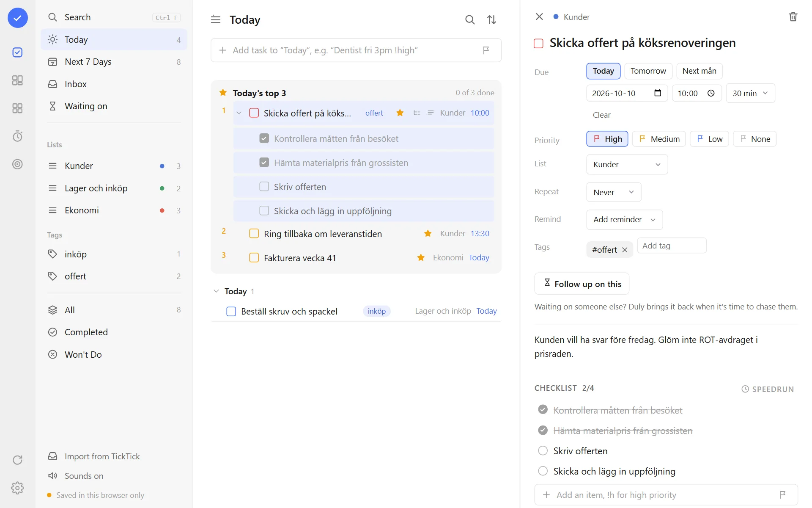Click Follow up on this button
Image resolution: width=812 pixels, height=508 pixels.
coord(582,284)
